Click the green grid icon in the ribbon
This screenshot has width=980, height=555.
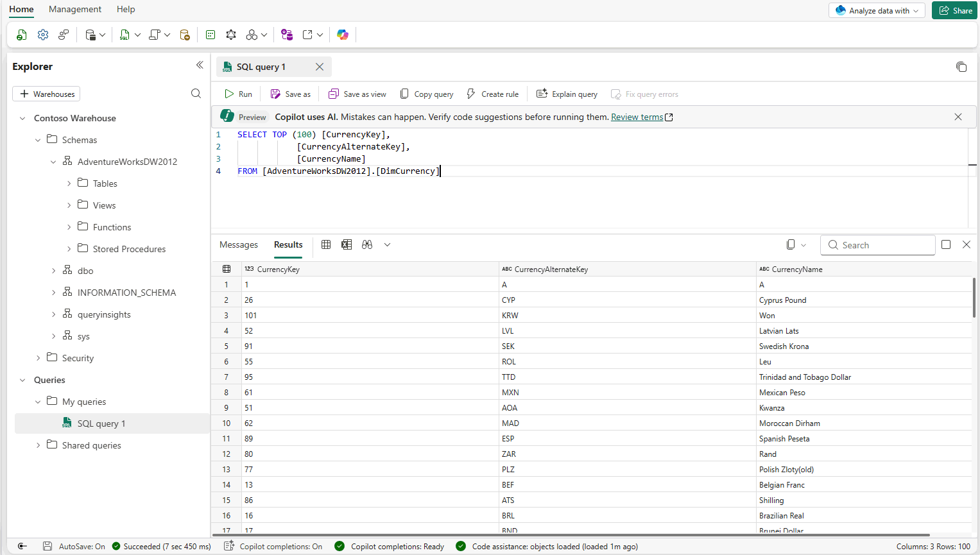tap(211, 35)
